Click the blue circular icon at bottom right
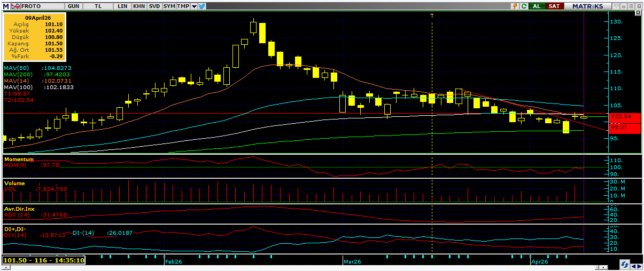Viewport: 644px width, 271px height. coord(624,265)
